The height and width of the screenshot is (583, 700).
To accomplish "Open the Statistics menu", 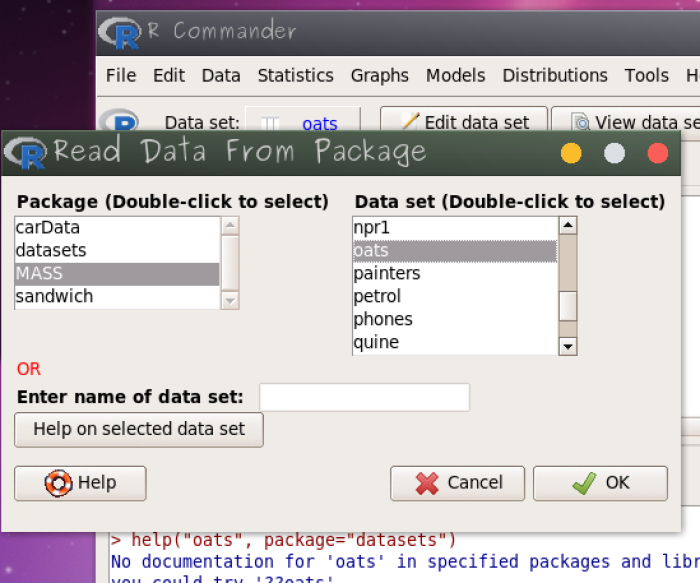I will pos(295,75).
